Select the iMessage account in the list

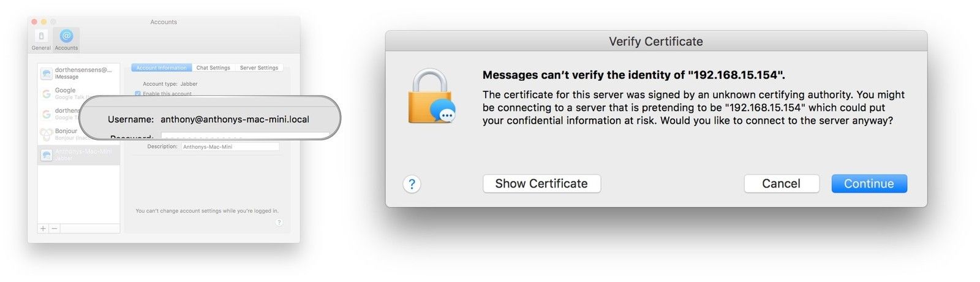tap(78, 73)
